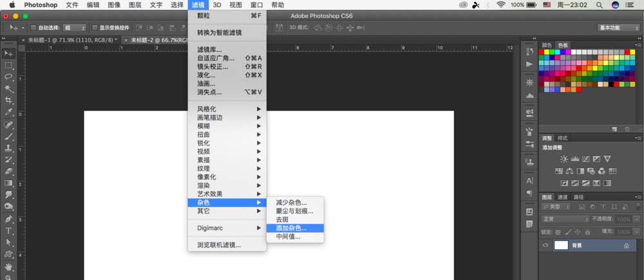
Task: Expand the 风格化 submenu
Action: pos(227,109)
